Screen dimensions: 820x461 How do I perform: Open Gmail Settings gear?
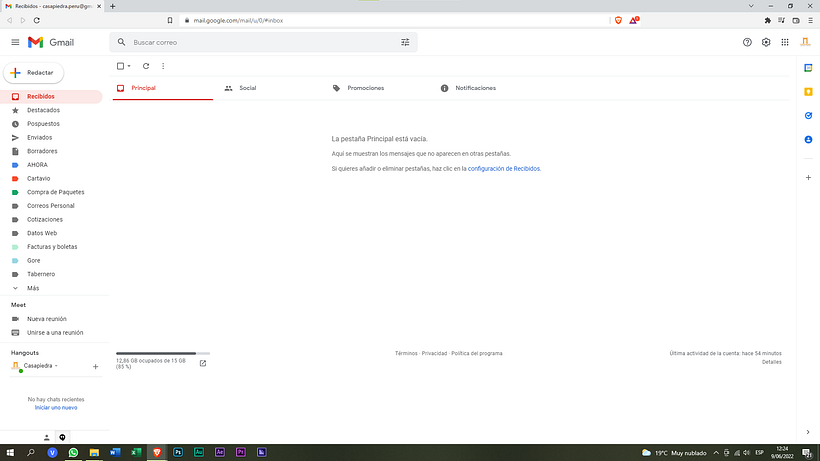766,42
